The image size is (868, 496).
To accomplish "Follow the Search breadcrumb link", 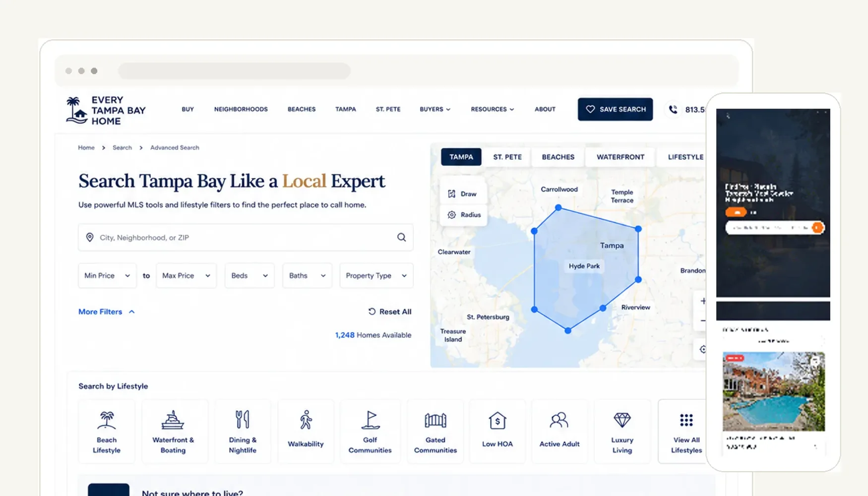I will [122, 148].
